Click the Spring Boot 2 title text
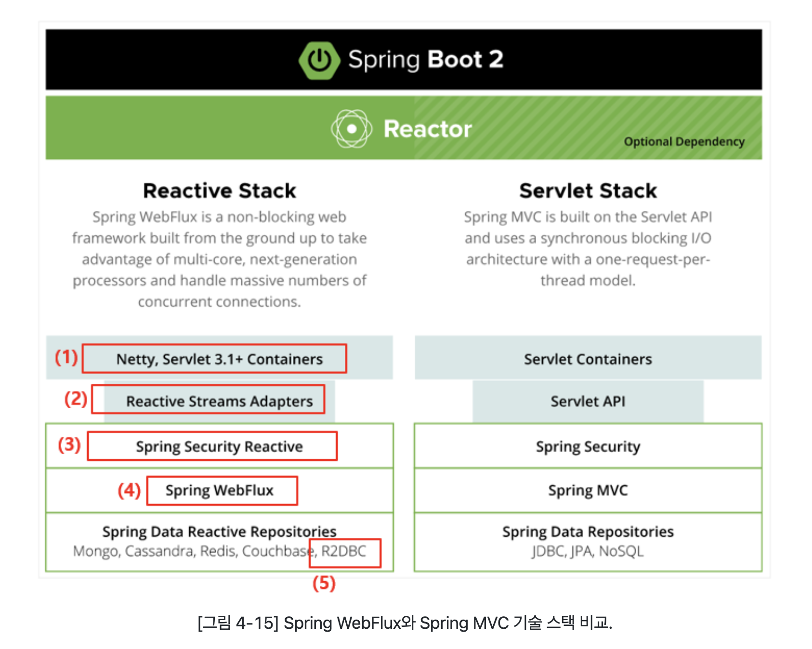Viewport: 812px width, 649px height. (x=426, y=60)
